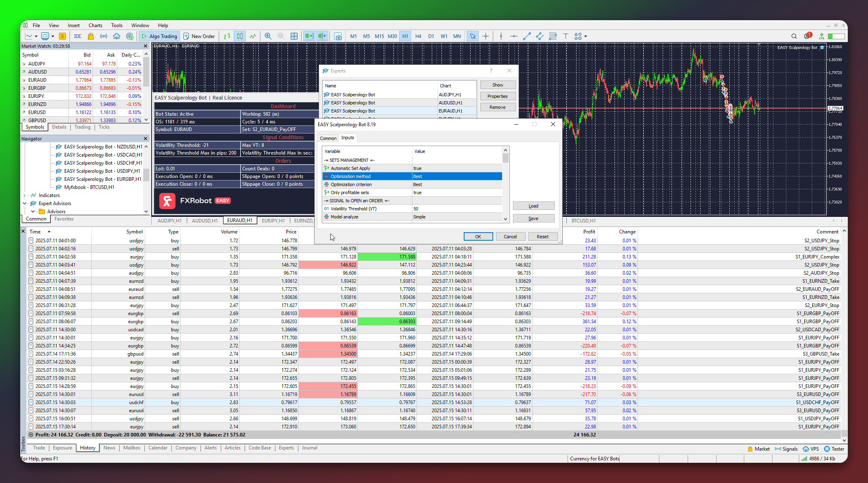The image size is (868, 483).
Task: Open the search magnifier in toolbar
Action: (794, 36)
